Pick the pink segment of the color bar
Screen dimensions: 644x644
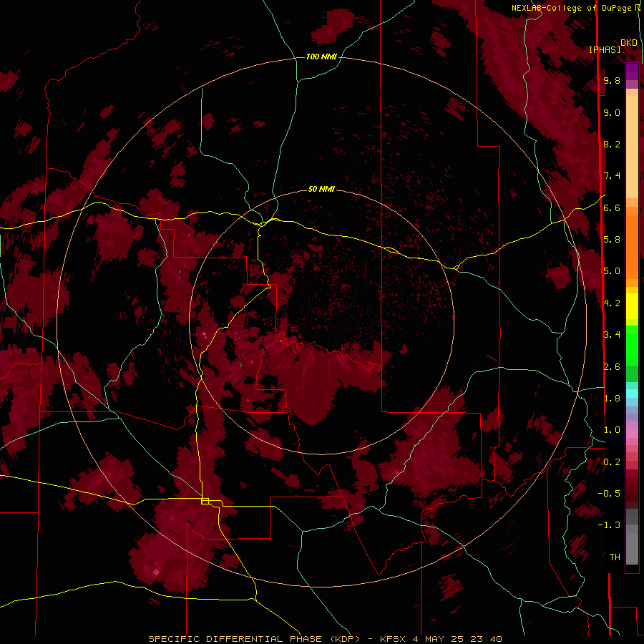(632, 434)
